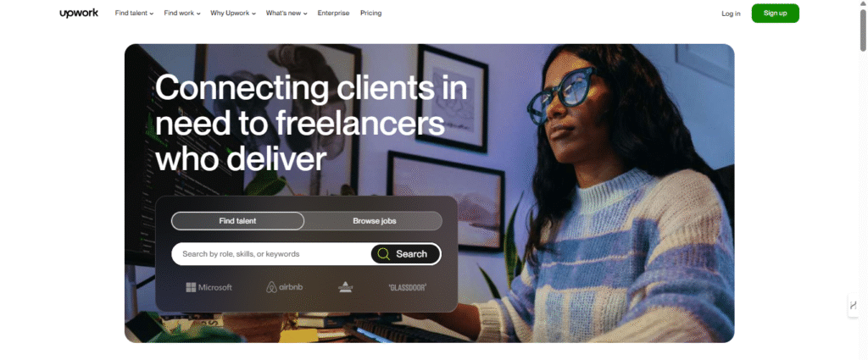Click the Airbnb logo
The width and height of the screenshot is (868, 360).
pyautogui.click(x=285, y=287)
